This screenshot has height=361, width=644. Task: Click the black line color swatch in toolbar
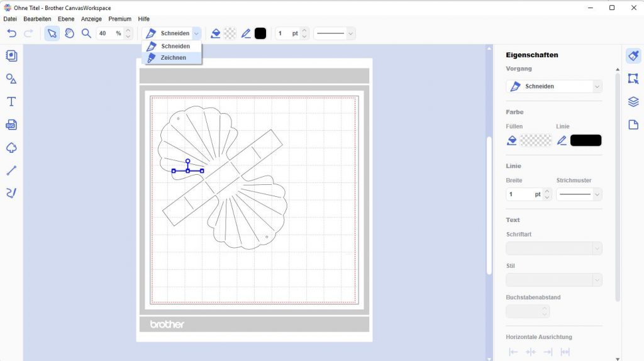(x=260, y=33)
